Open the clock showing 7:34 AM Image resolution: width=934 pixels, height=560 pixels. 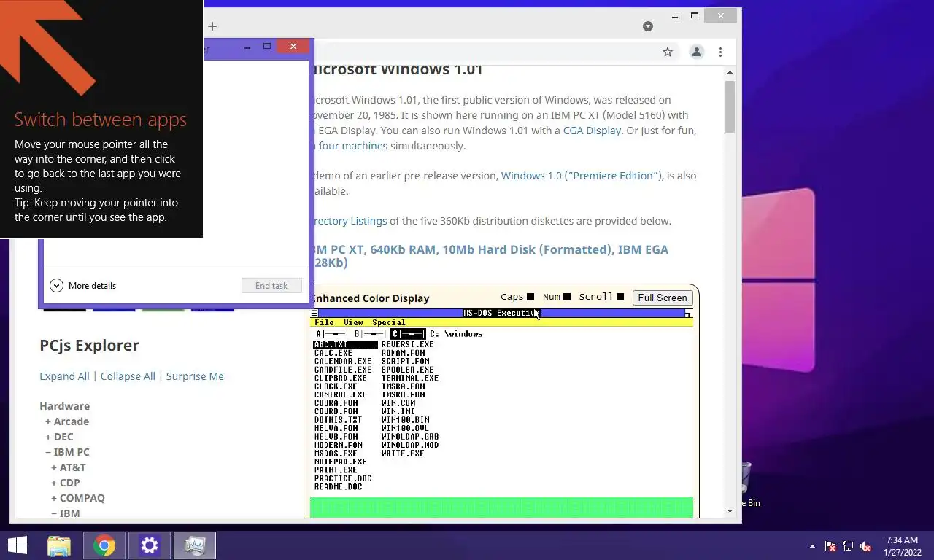(902, 546)
